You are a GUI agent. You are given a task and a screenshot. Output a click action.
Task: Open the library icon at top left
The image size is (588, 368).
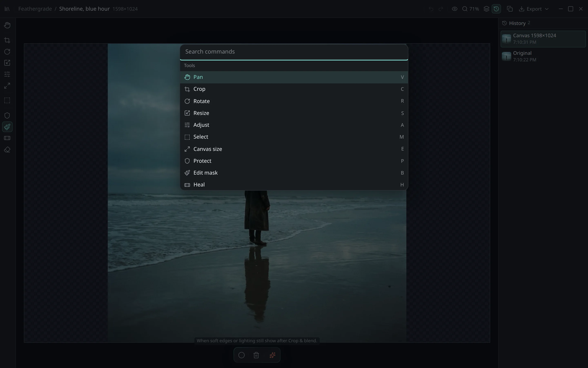(7, 9)
